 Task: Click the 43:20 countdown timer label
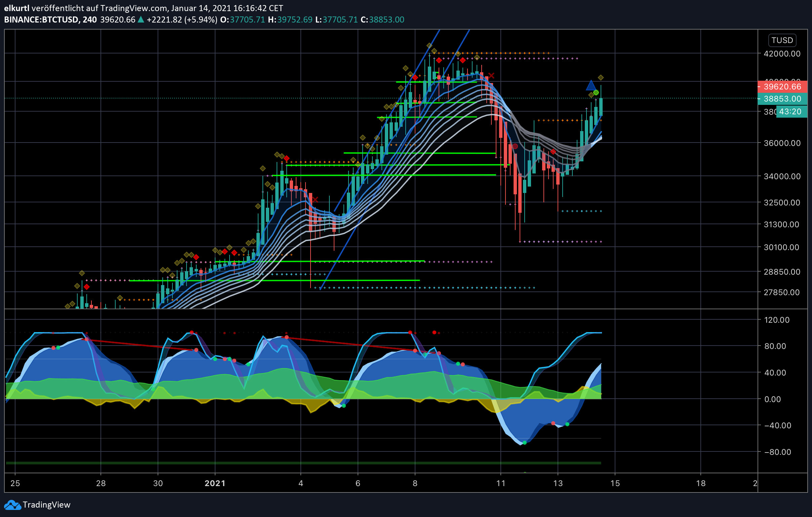coord(791,112)
